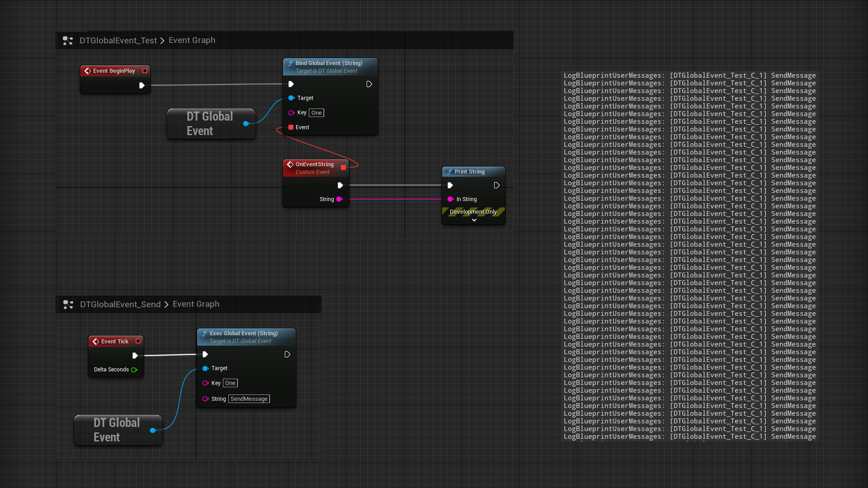Click the Event BeginPlay execution output pin
Image resolution: width=868 pixels, height=488 pixels.
pos(142,85)
